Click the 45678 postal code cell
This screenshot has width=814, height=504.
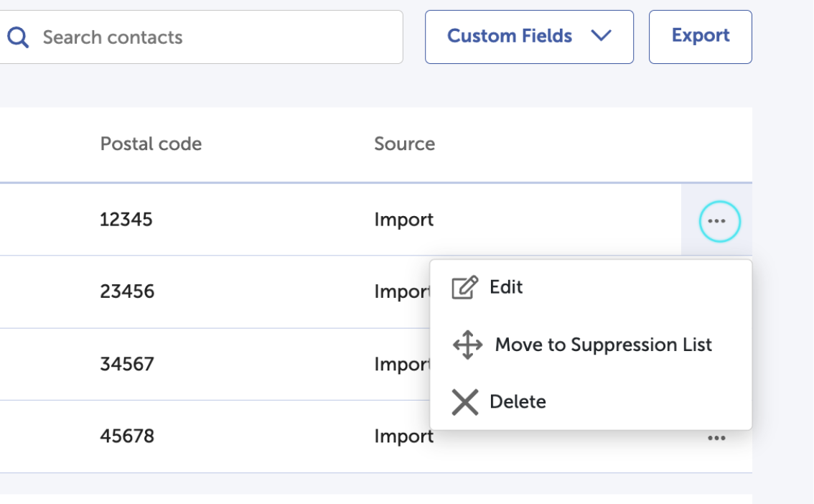(127, 437)
